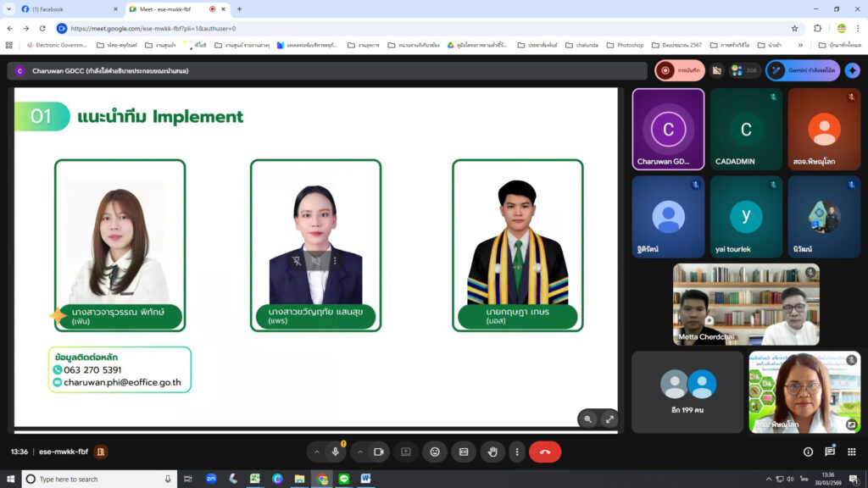Start screen sharing with Present now
The image size is (868, 488).
pyautogui.click(x=405, y=452)
